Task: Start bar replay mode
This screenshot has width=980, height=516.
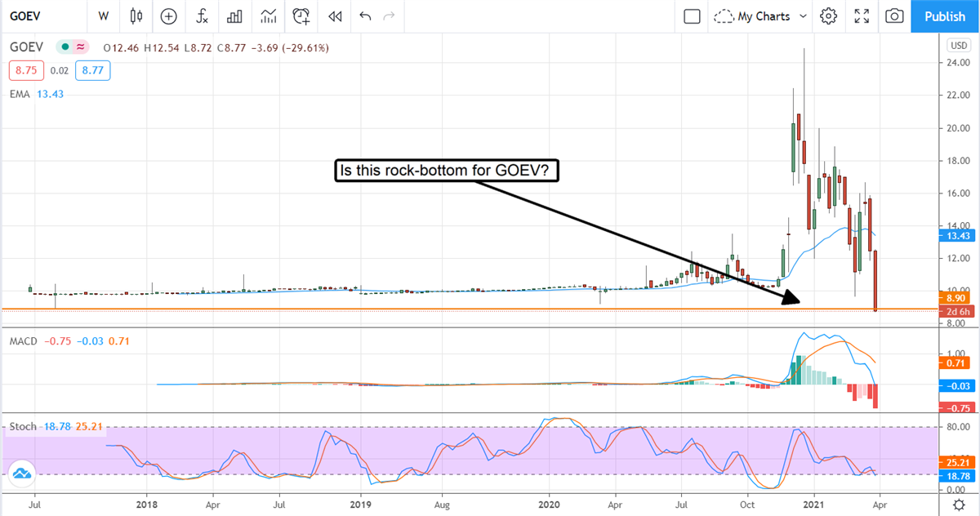Action: click(334, 16)
